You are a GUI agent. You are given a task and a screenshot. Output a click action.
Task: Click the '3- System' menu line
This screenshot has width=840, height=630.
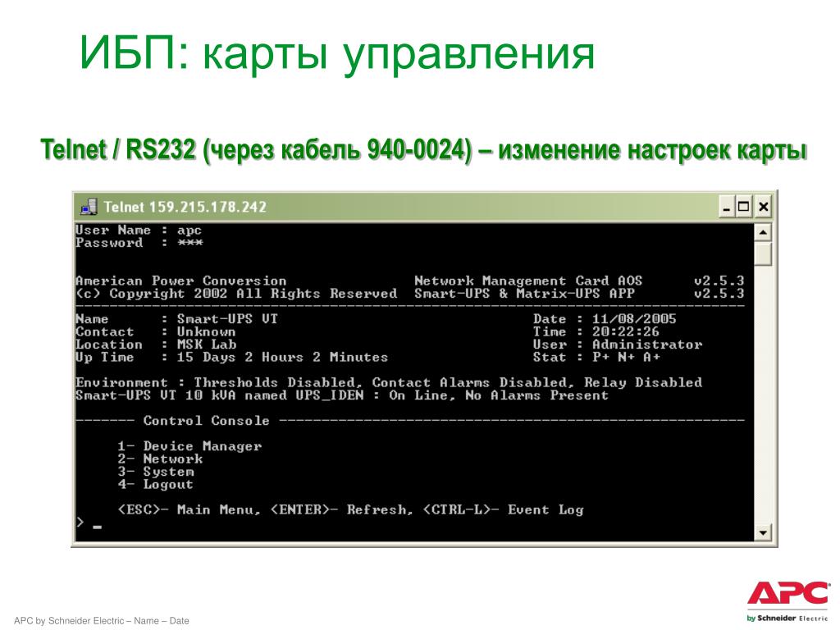pos(156,472)
